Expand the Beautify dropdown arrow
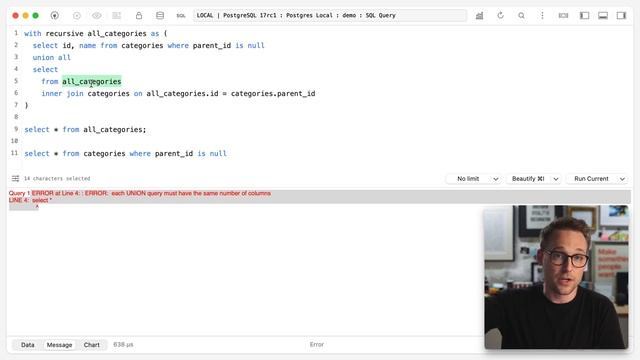 556,179
